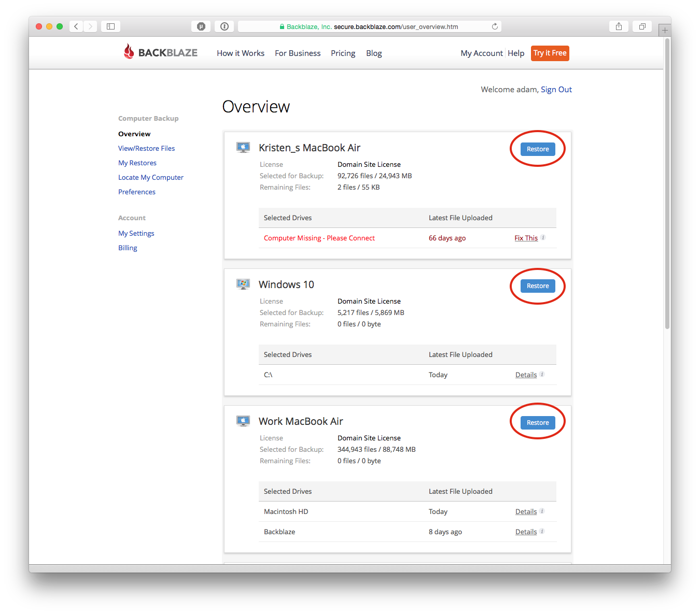700x614 pixels.
Task: Click the 'Kristen_s MacBook Air' heading
Action: 310,148
